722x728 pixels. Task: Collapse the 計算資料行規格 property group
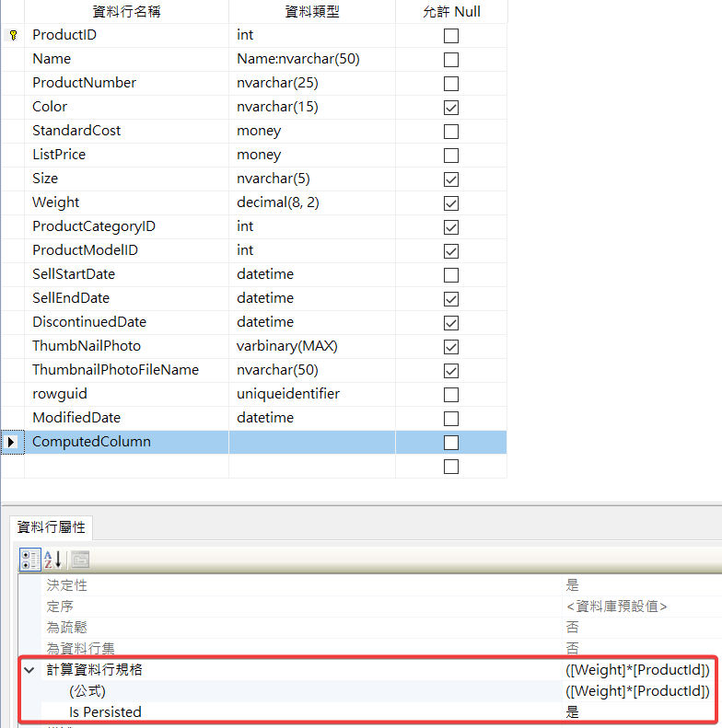click(29, 671)
